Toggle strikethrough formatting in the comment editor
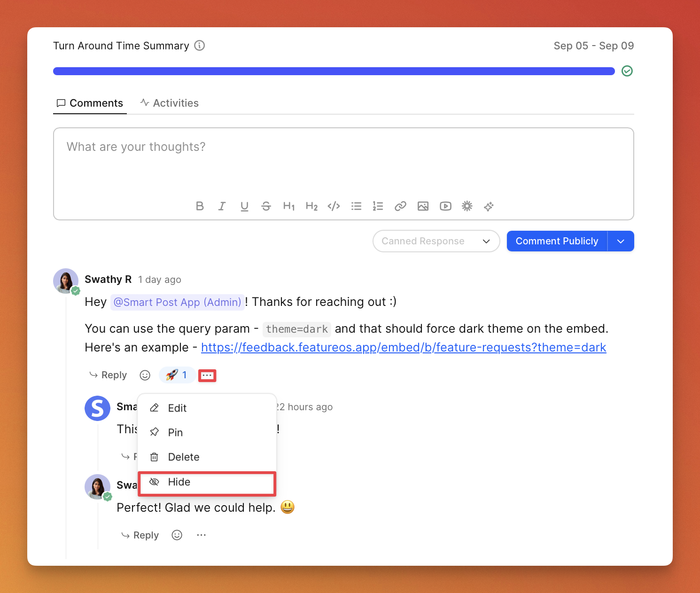700x593 pixels. (x=266, y=206)
